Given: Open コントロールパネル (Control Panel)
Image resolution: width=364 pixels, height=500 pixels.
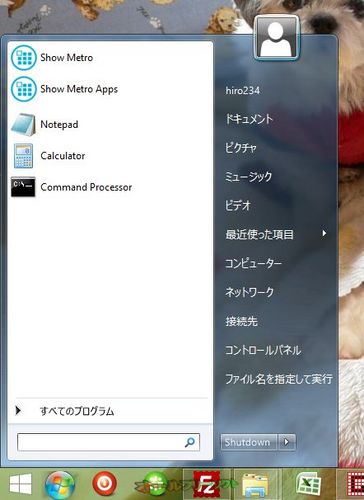Looking at the screenshot, I should (x=263, y=350).
